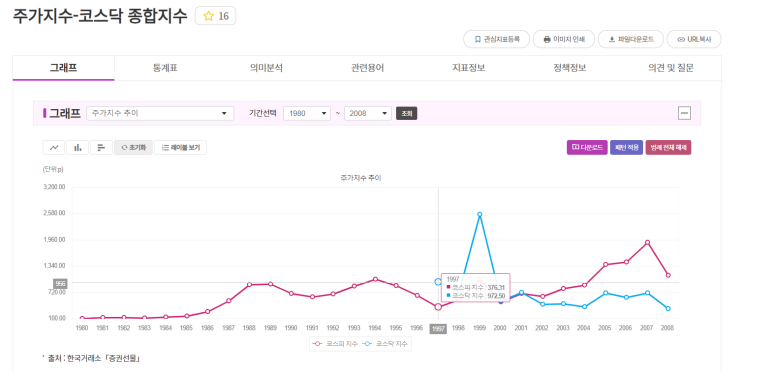Click the KOSPI 2008 data point

click(x=668, y=275)
